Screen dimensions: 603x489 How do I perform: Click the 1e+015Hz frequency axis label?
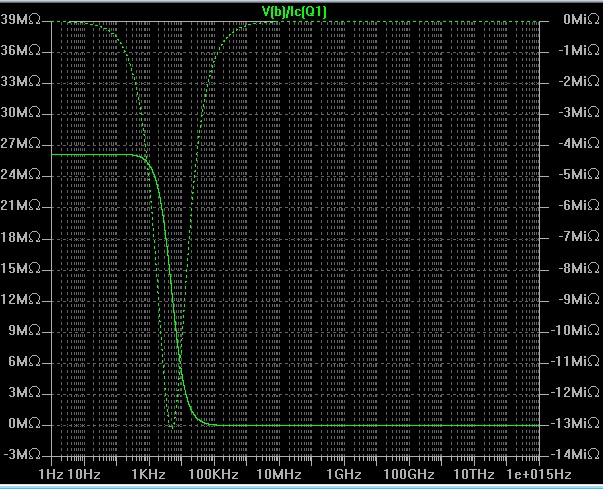click(x=539, y=474)
